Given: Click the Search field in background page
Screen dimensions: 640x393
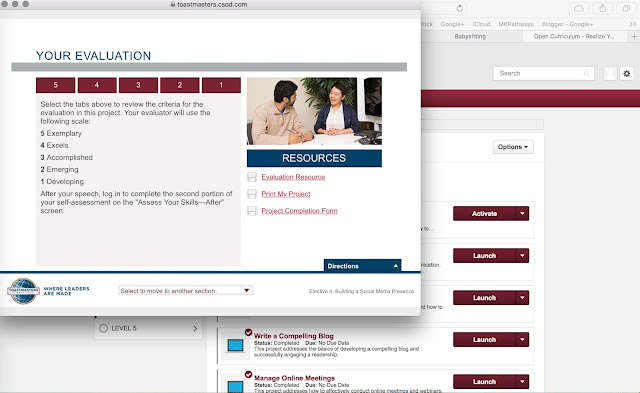Looking at the screenshot, I should pos(543,73).
